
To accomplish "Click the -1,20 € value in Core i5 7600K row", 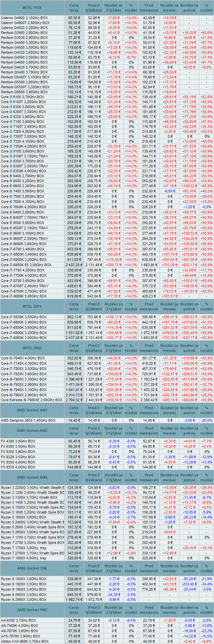I will click(189, 207).
